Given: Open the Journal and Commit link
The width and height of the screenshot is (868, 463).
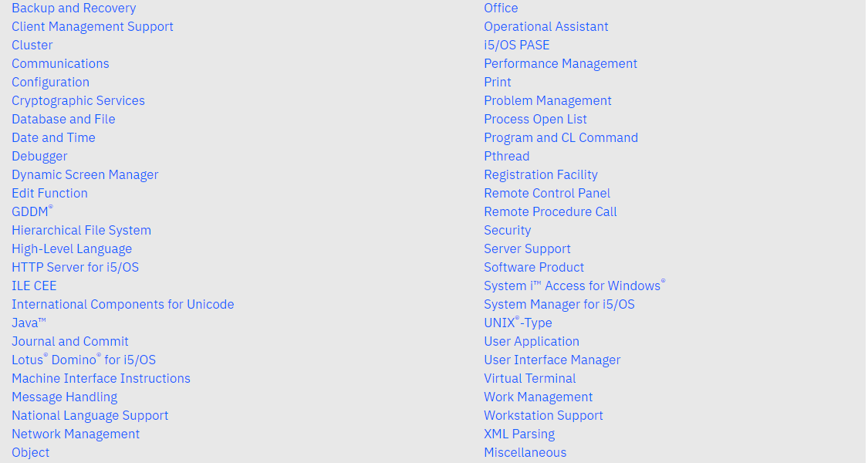Looking at the screenshot, I should [x=70, y=342].
